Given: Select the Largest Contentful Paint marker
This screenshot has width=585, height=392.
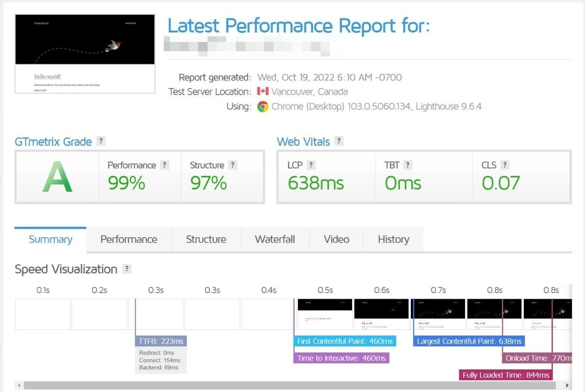Looking at the screenshot, I should point(469,341).
